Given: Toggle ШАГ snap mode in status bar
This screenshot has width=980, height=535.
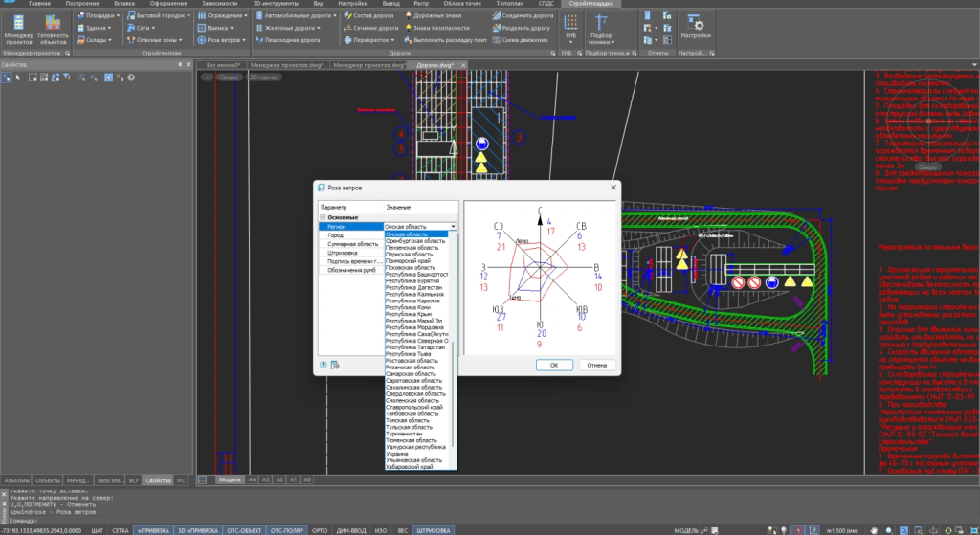Looking at the screenshot, I should (98, 529).
